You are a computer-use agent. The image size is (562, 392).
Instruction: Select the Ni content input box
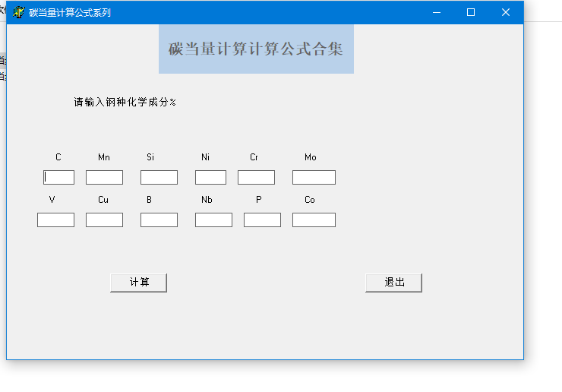211,177
